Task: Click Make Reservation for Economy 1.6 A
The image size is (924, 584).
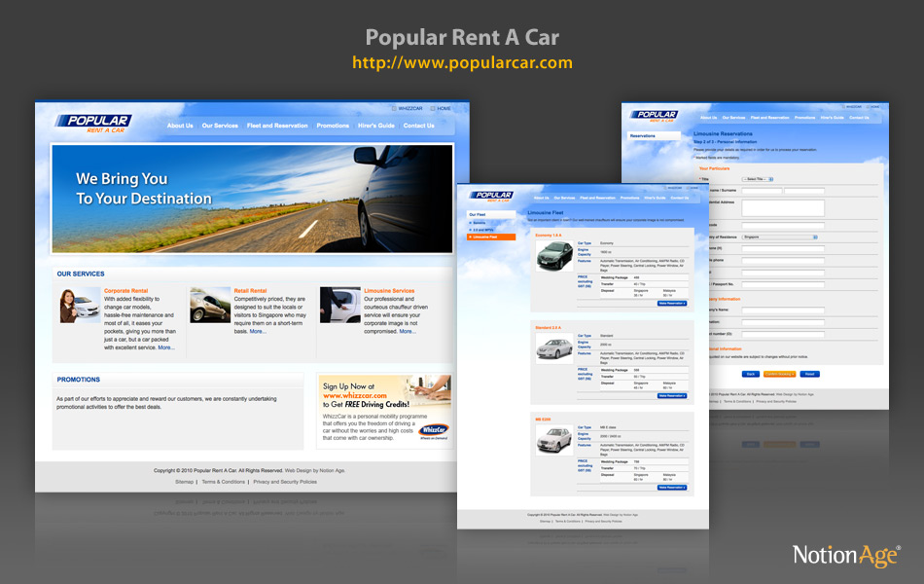Action: (672, 304)
